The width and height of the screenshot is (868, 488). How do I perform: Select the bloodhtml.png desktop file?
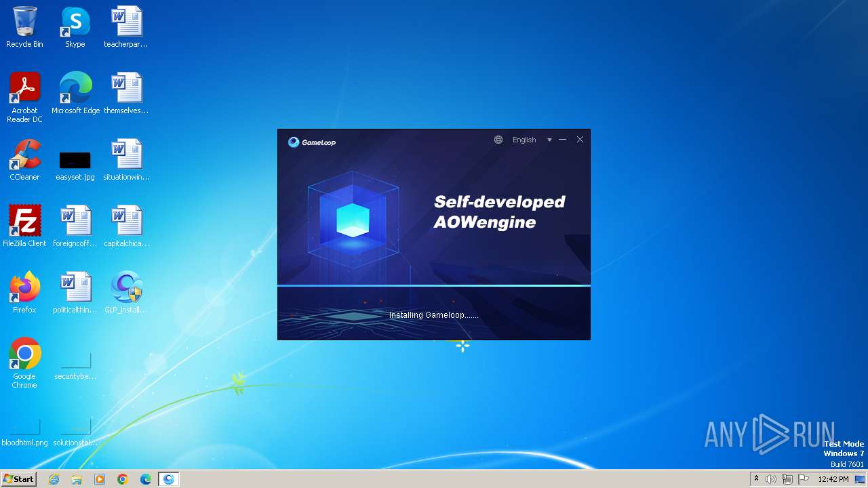pos(24,432)
